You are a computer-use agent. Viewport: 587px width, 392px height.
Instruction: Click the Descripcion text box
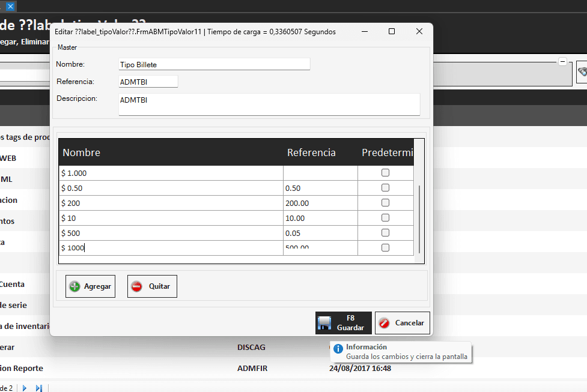269,104
